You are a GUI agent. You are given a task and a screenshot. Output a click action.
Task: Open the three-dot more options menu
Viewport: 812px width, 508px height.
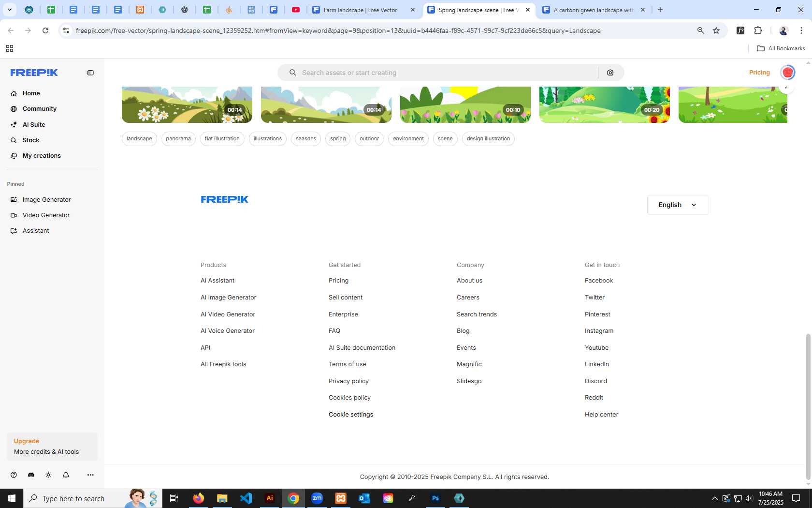point(90,475)
